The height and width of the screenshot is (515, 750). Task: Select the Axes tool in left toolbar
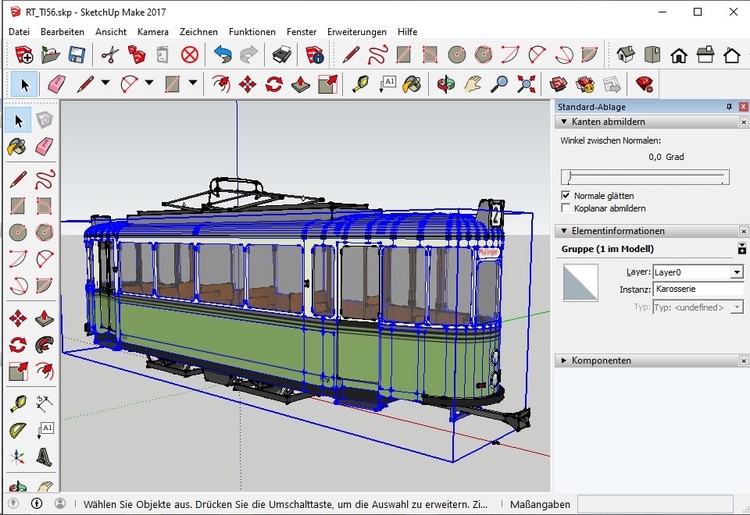(18, 457)
